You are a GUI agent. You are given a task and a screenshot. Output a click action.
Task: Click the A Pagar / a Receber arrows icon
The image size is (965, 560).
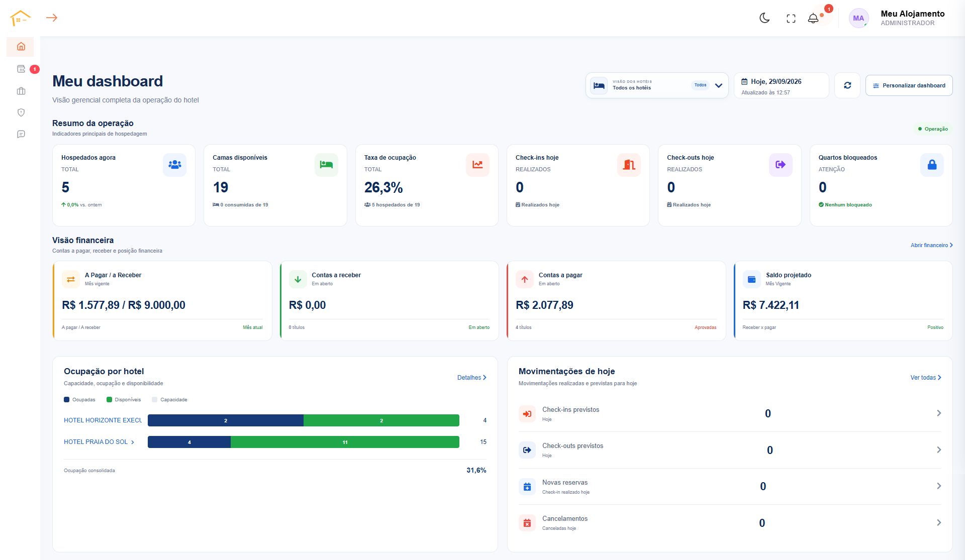click(x=71, y=279)
